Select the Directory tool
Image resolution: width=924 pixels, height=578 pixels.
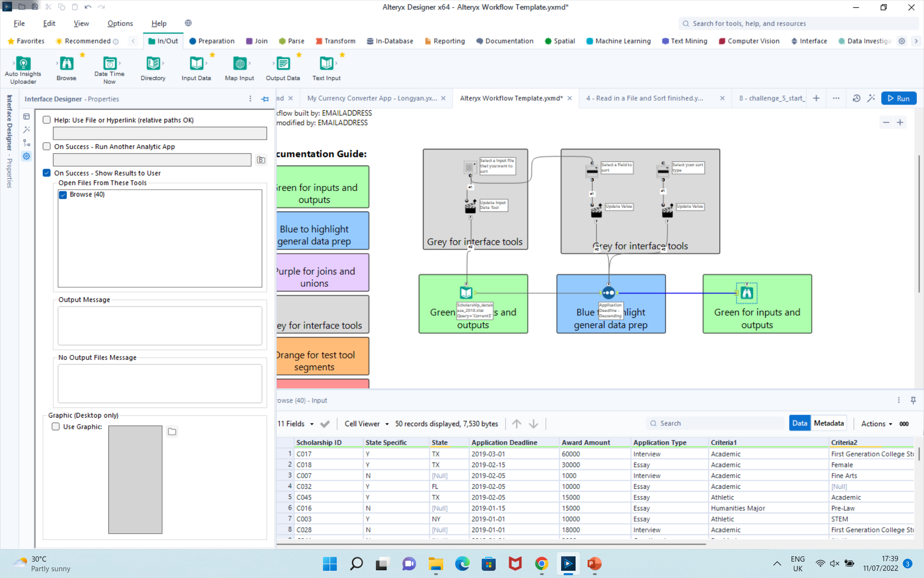click(x=153, y=69)
